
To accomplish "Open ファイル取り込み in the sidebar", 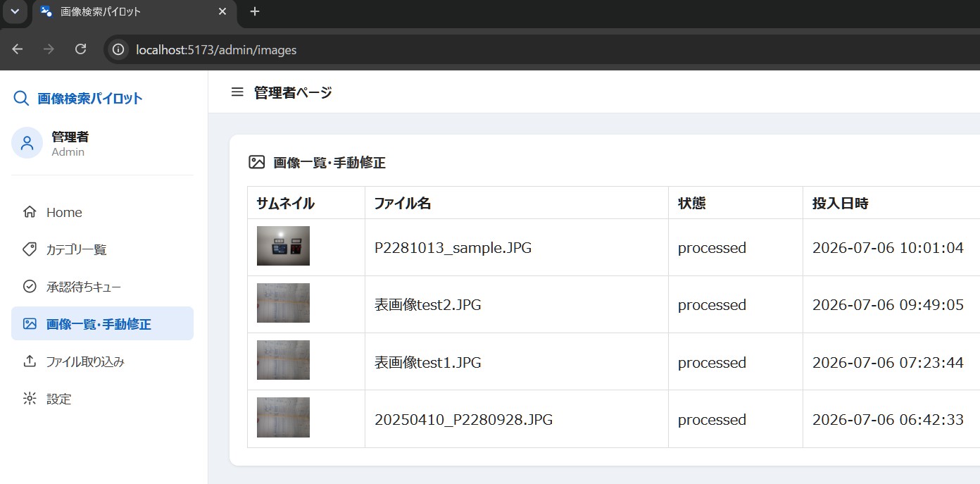I will (x=102, y=361).
